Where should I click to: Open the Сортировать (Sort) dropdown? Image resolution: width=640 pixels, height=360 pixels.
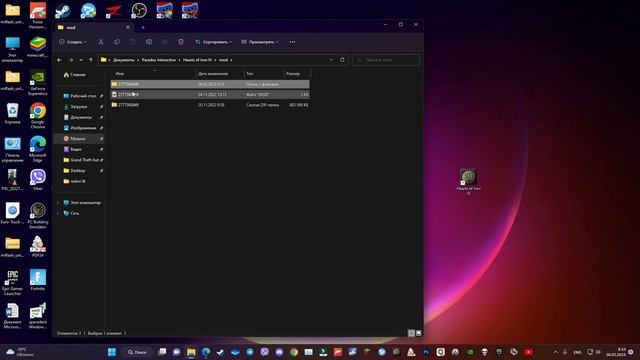click(x=213, y=42)
